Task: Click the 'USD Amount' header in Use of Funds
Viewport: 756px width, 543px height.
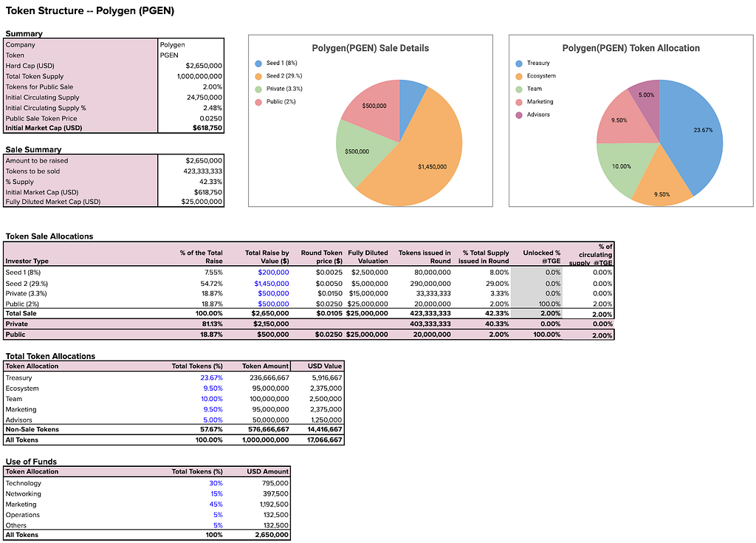Action: pos(267,471)
